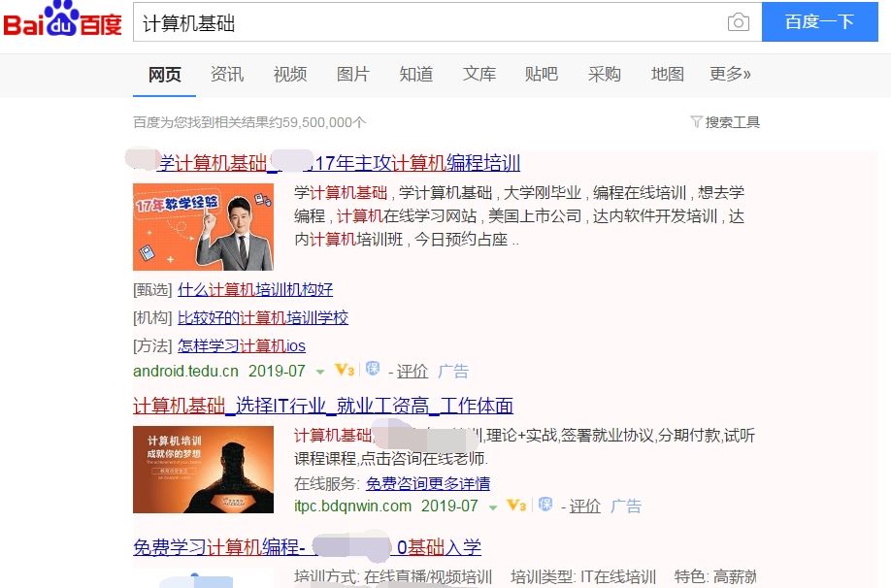
Task: Click 在线服务: label text
Action: coord(327,483)
